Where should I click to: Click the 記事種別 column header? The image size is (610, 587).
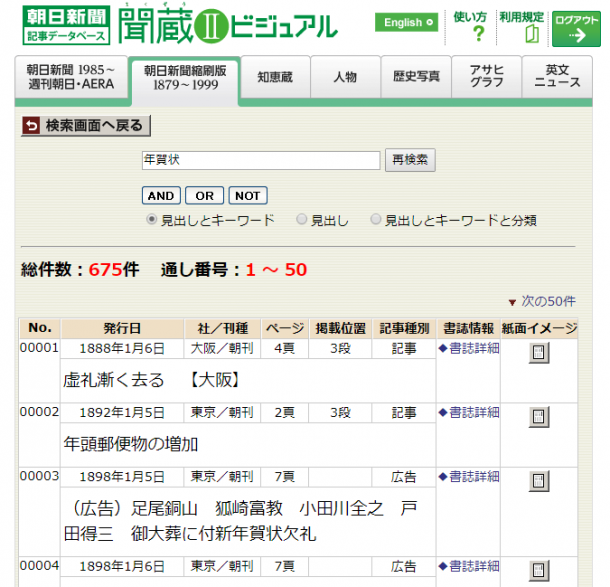[404, 328]
